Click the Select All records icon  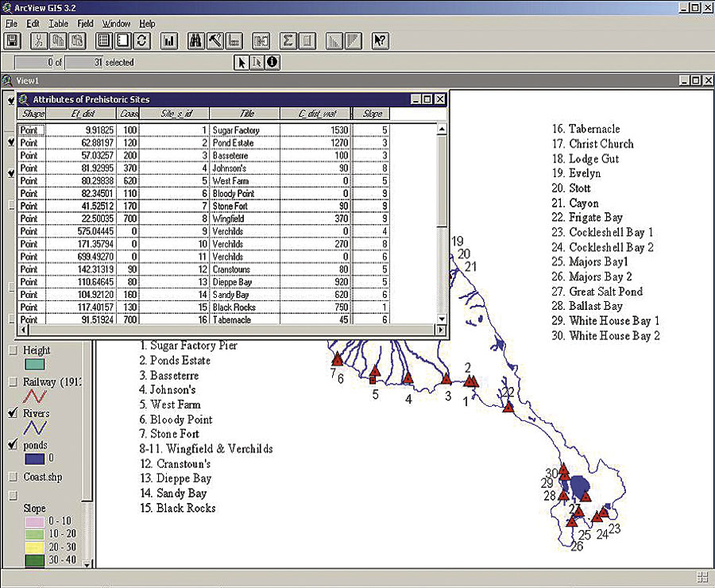pos(104,41)
